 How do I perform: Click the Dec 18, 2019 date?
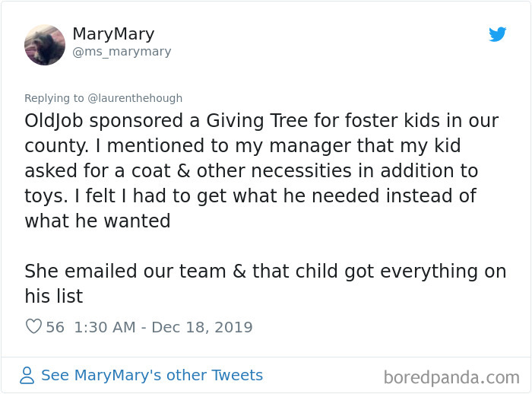(202, 327)
